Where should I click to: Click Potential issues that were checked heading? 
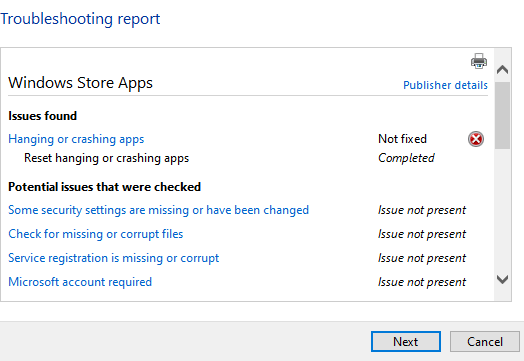click(104, 187)
